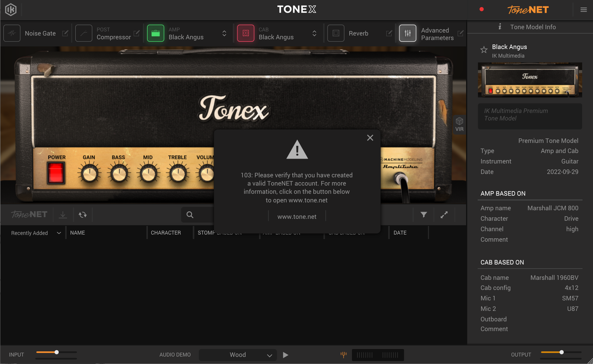Open the filter funnel icon
The image size is (593, 364).
click(x=424, y=215)
